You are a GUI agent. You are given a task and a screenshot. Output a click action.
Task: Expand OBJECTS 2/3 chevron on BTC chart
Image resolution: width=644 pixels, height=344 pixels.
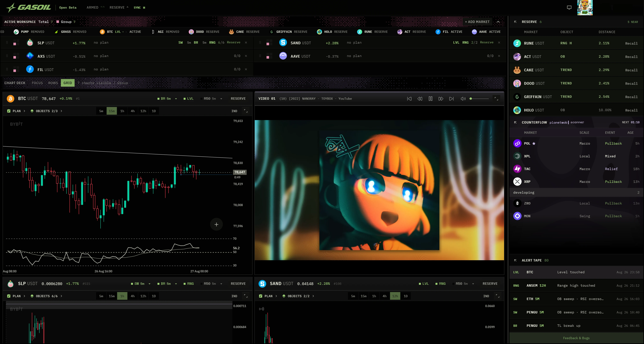pyautogui.click(x=61, y=111)
